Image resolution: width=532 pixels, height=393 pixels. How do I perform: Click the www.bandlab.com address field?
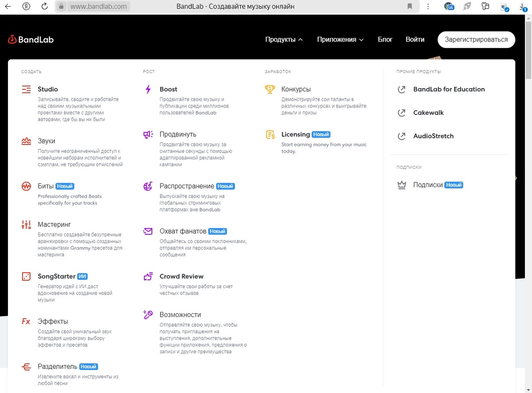98,7
